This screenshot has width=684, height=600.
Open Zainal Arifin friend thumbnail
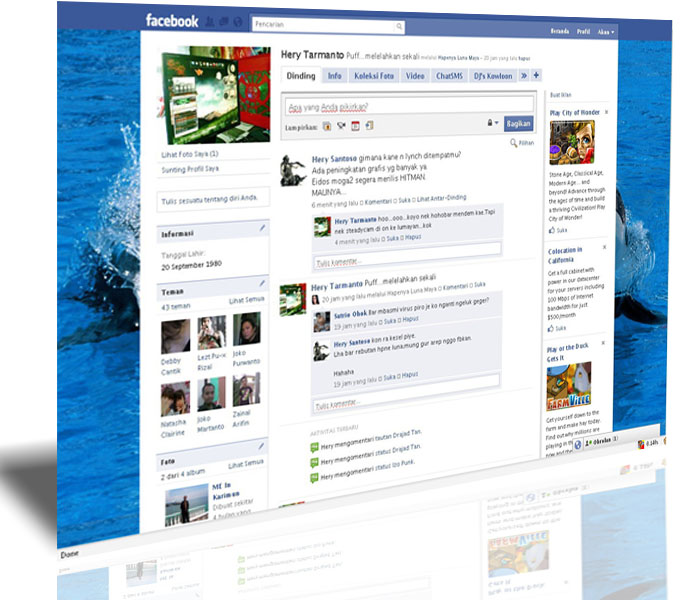coord(246,390)
